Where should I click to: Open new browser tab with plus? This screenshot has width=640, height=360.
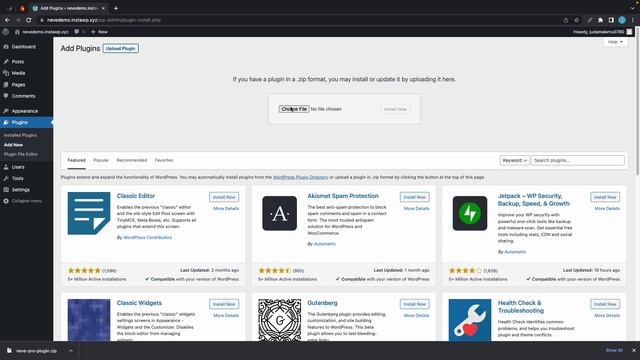[x=116, y=8]
